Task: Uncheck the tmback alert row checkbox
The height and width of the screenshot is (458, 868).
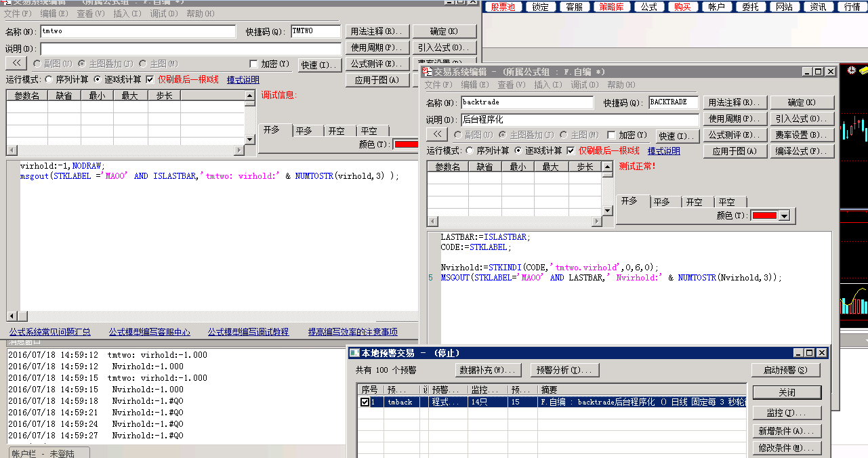Action: tap(365, 402)
